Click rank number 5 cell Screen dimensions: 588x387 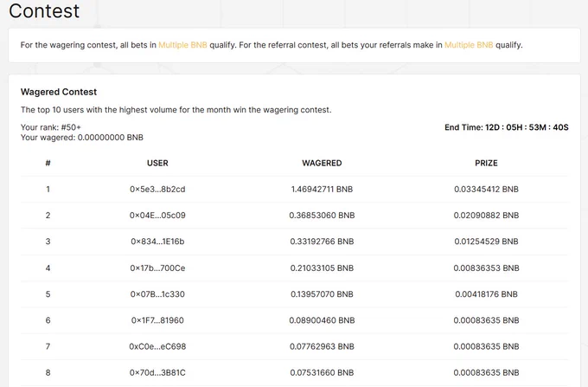[x=48, y=294]
